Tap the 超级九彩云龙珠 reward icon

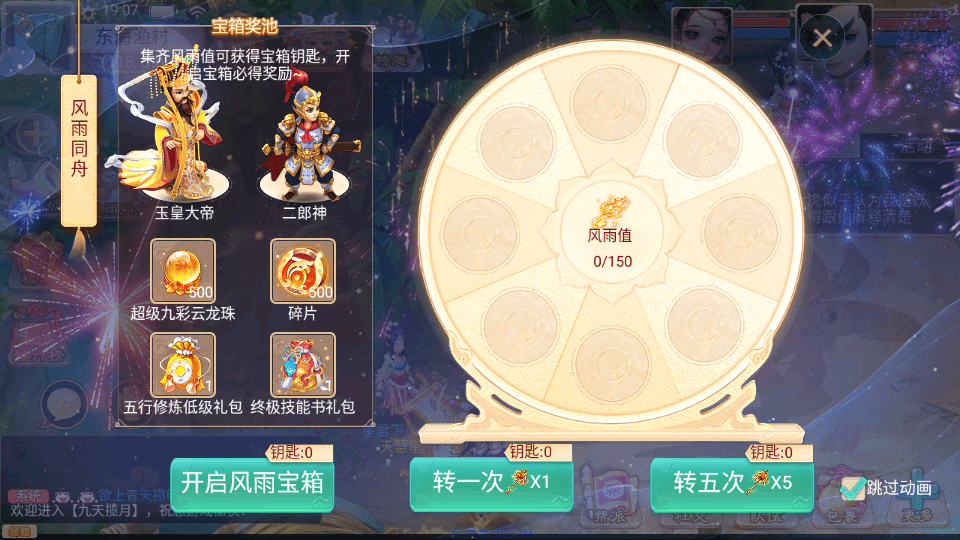183,271
